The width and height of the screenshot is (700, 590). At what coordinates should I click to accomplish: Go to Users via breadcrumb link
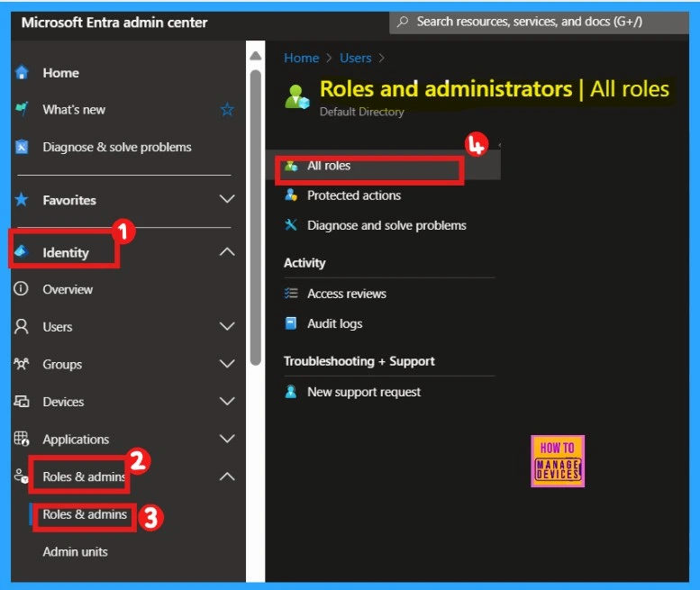pyautogui.click(x=355, y=58)
